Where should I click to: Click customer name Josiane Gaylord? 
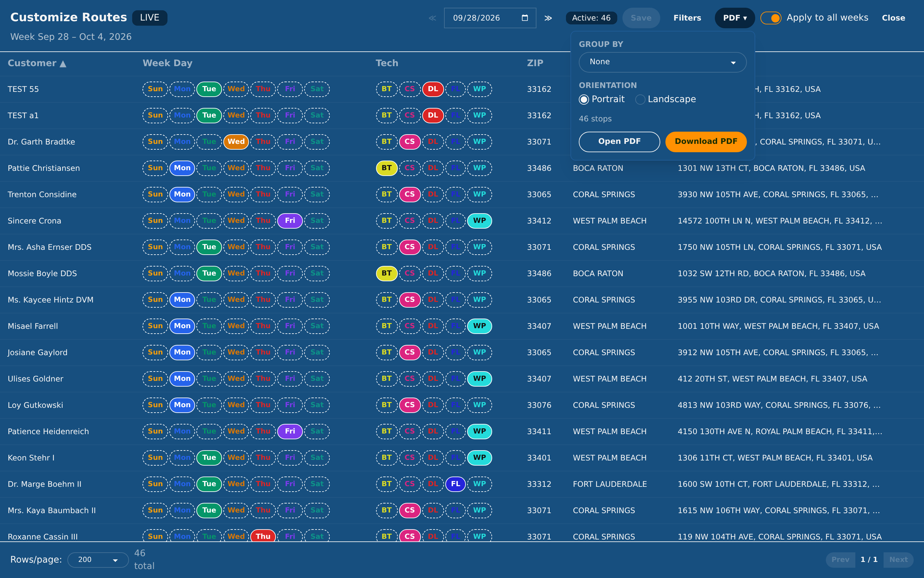pos(38,353)
